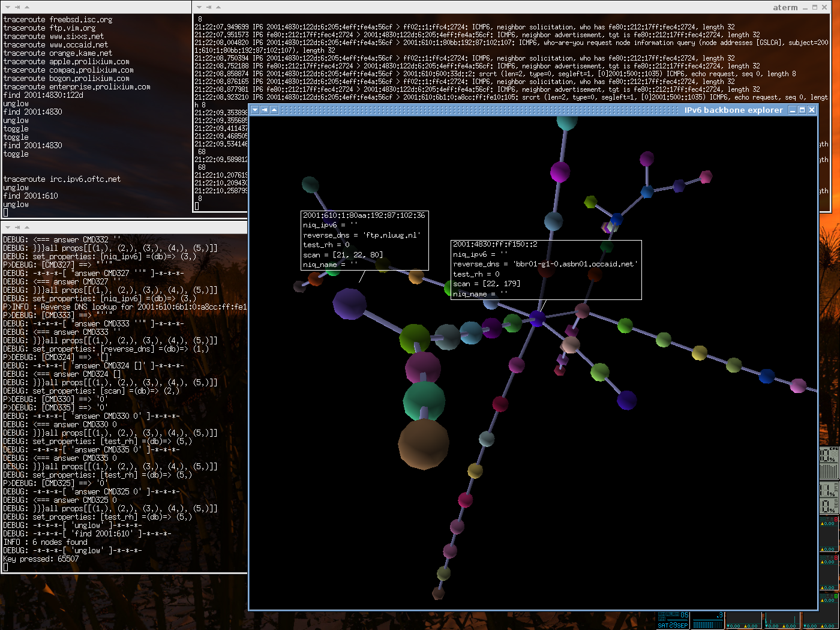Click 'IPv6 backbone explorer' title text
The image size is (840, 630).
coord(734,110)
